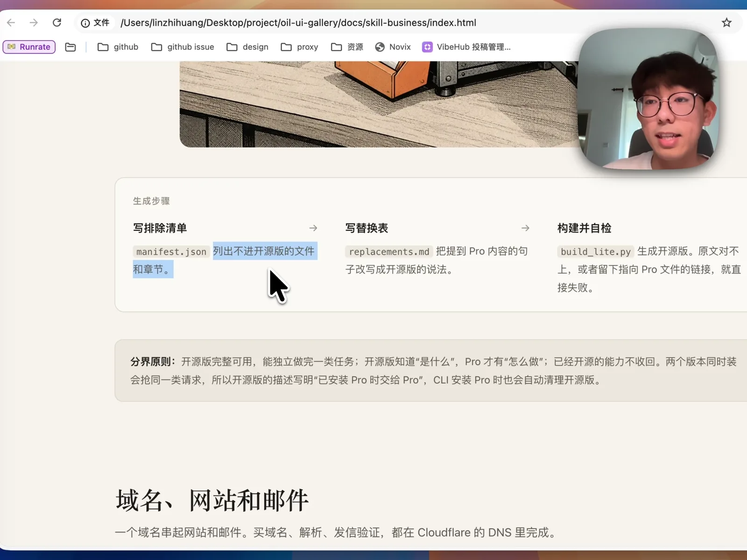Click the 生成步骤 label
This screenshot has width=747, height=560.
(x=151, y=201)
